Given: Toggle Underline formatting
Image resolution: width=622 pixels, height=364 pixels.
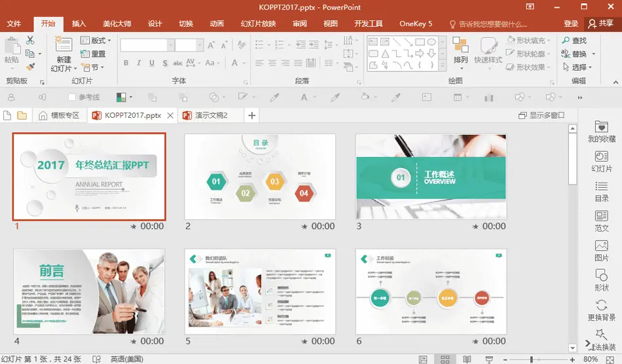Looking at the screenshot, I should pyautogui.click(x=151, y=63).
